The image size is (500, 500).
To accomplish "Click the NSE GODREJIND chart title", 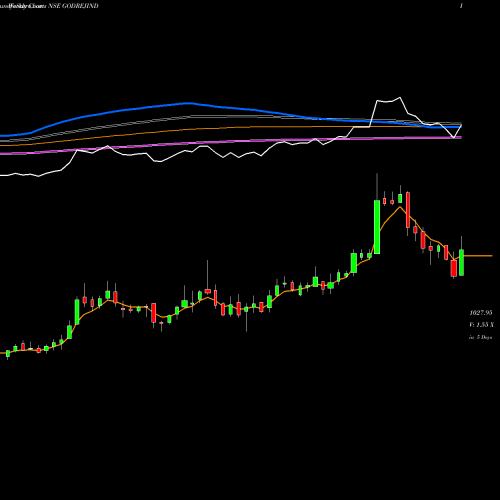I will click(x=74, y=6).
